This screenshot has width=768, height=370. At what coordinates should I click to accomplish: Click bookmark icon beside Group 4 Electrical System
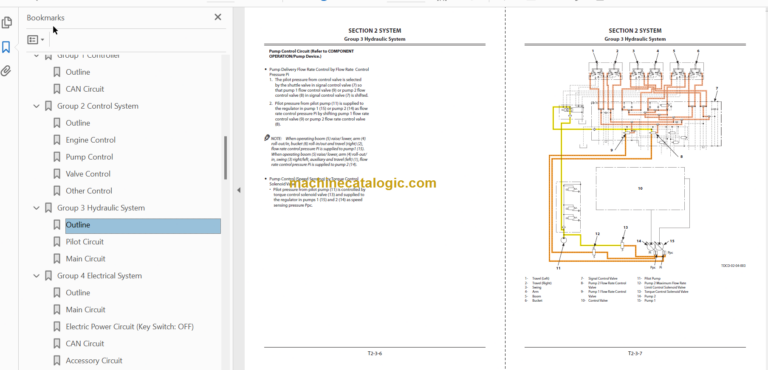pyautogui.click(x=48, y=276)
